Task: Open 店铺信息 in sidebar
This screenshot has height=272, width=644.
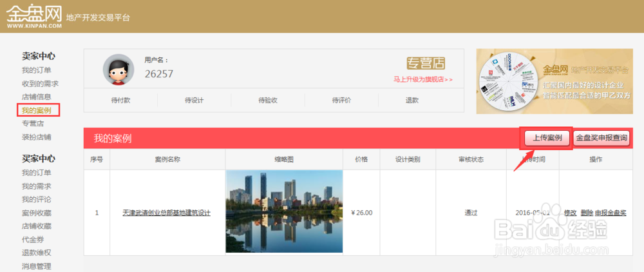Action: tap(37, 97)
